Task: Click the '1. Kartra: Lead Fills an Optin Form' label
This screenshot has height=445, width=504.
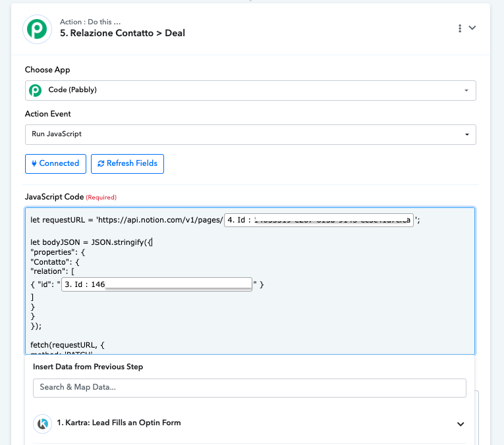Action: 119,423
